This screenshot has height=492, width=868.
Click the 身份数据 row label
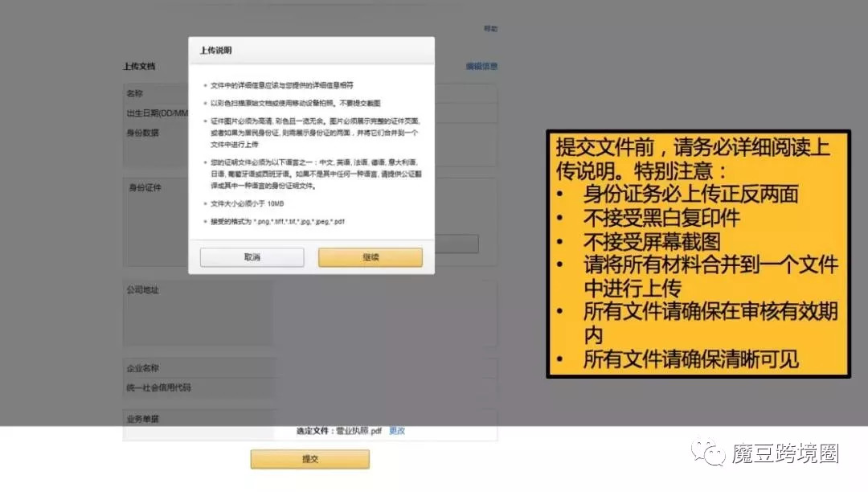click(x=143, y=133)
